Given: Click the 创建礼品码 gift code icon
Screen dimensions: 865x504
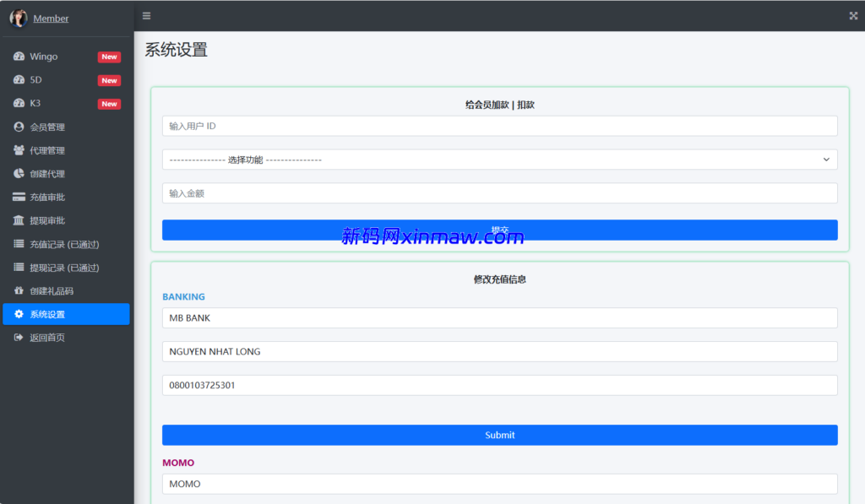Looking at the screenshot, I should (x=19, y=290).
